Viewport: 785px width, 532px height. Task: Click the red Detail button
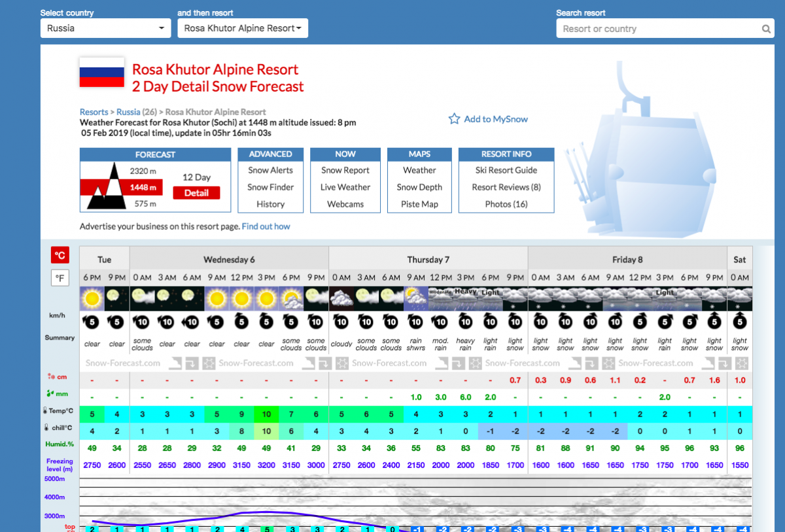coord(196,193)
